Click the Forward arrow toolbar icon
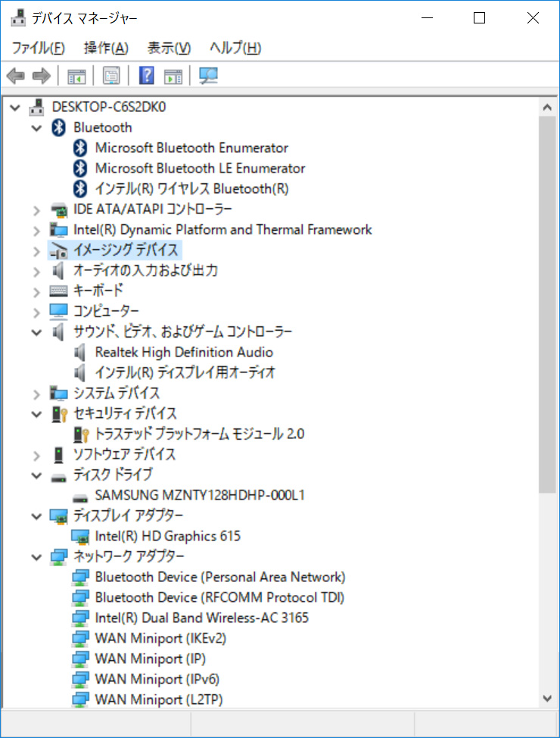The image size is (560, 738). point(42,76)
